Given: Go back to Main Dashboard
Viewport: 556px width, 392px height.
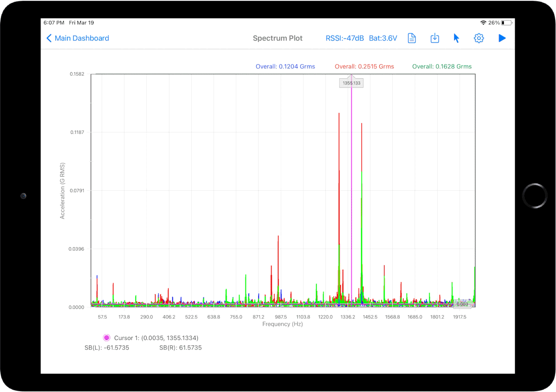Looking at the screenshot, I should [x=77, y=38].
